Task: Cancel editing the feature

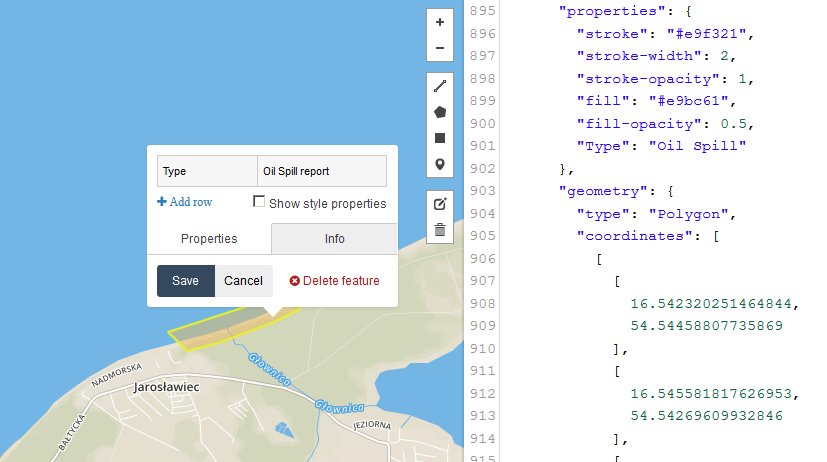Action: click(x=243, y=281)
